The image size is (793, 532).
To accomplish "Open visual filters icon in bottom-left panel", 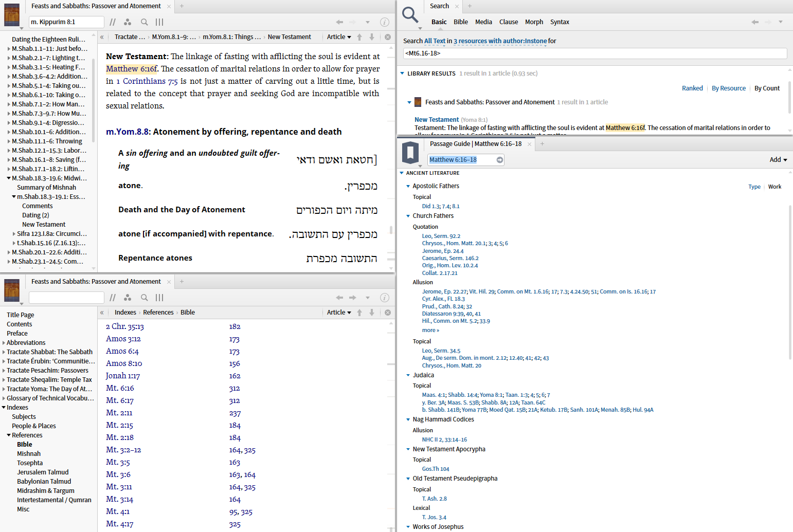I will coord(128,298).
